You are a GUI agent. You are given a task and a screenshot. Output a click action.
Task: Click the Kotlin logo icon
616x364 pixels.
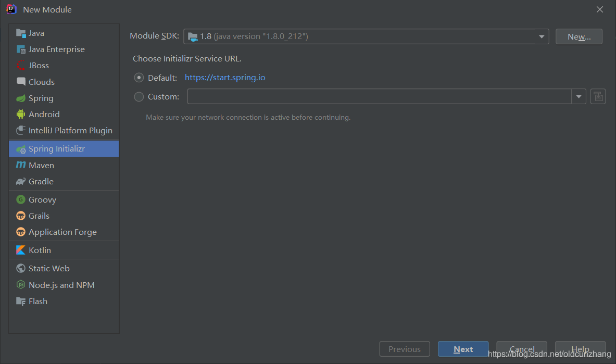[x=21, y=250]
